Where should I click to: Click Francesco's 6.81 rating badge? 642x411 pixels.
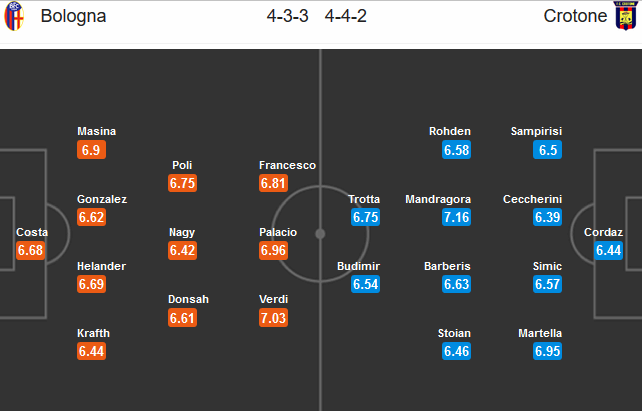point(274,183)
